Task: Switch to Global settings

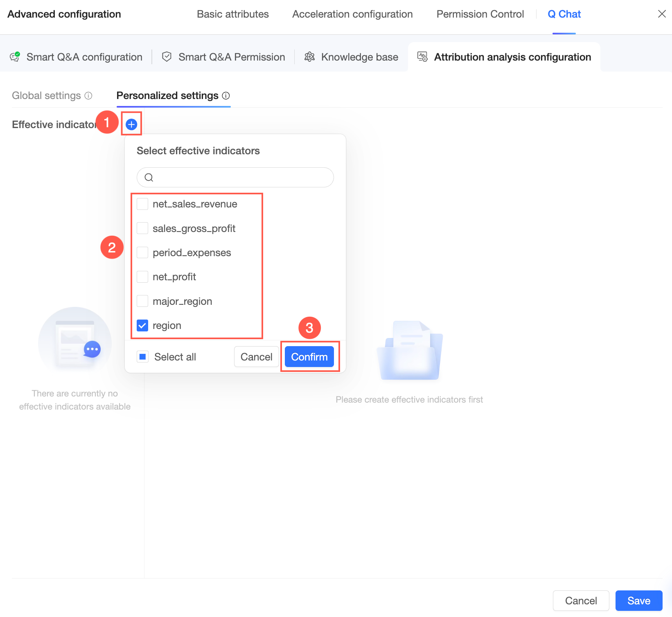Action: 46,96
